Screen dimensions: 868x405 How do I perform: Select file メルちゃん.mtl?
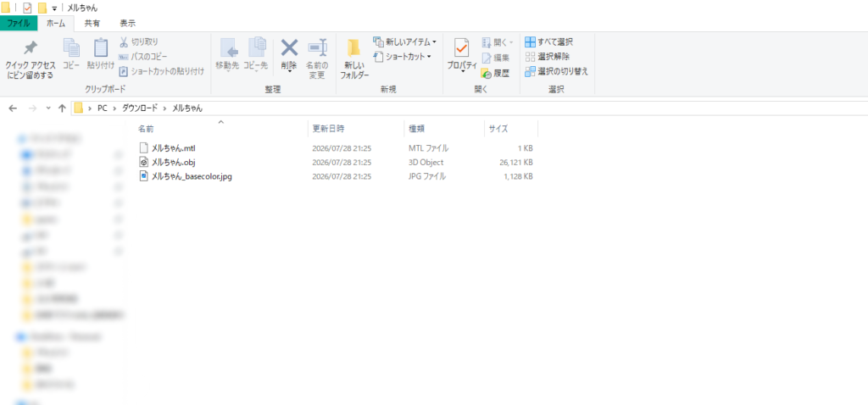pos(174,148)
